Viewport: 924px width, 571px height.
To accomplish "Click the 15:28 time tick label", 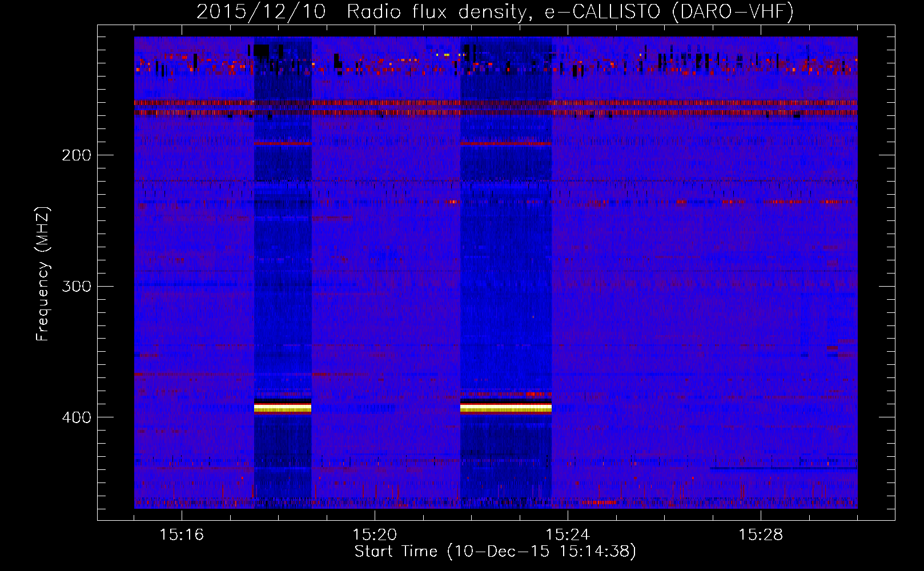I will click(761, 535).
